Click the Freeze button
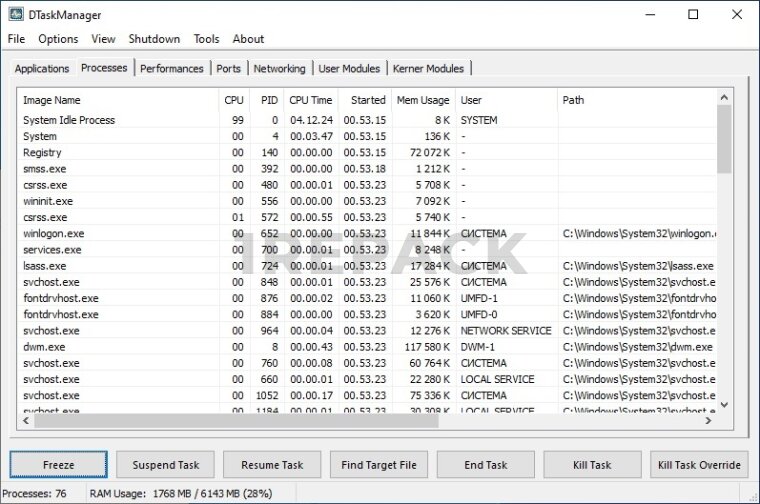 (x=59, y=465)
